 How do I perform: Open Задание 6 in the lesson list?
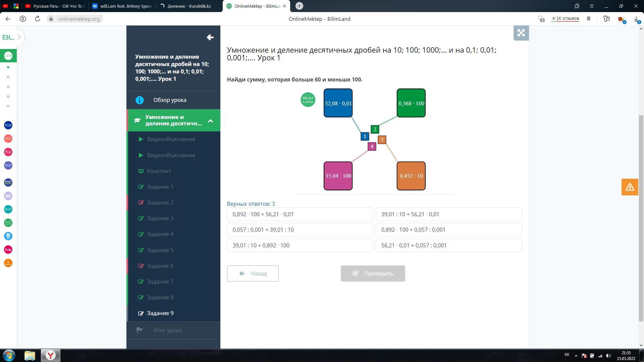click(160, 266)
